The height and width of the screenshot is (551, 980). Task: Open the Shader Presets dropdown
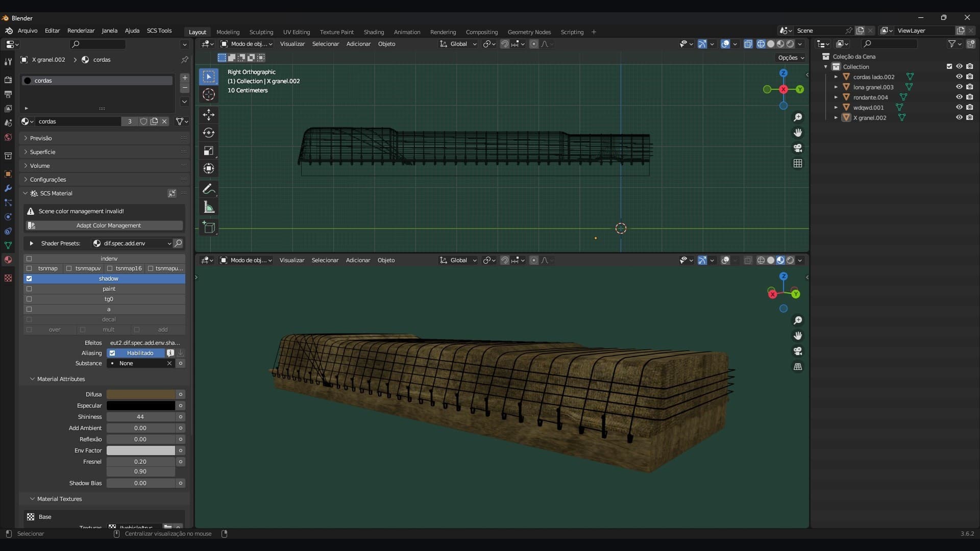(132, 243)
